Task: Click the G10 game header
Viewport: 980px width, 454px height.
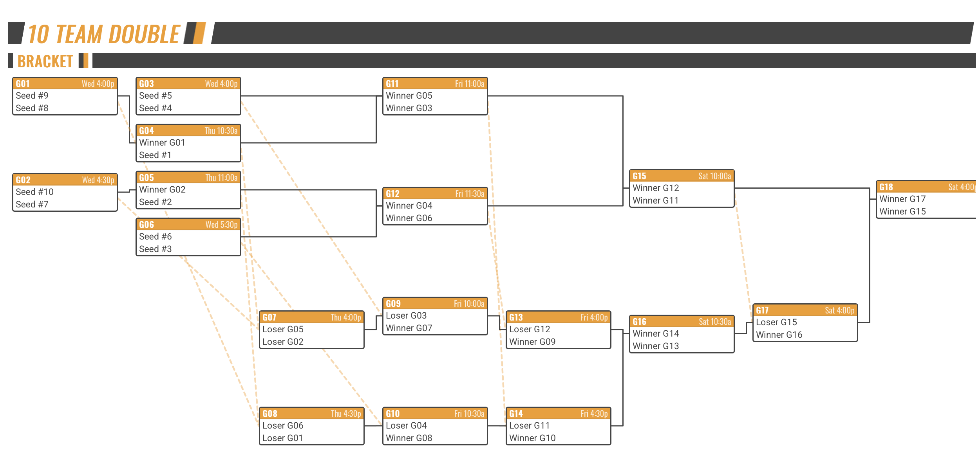Action: (x=435, y=414)
